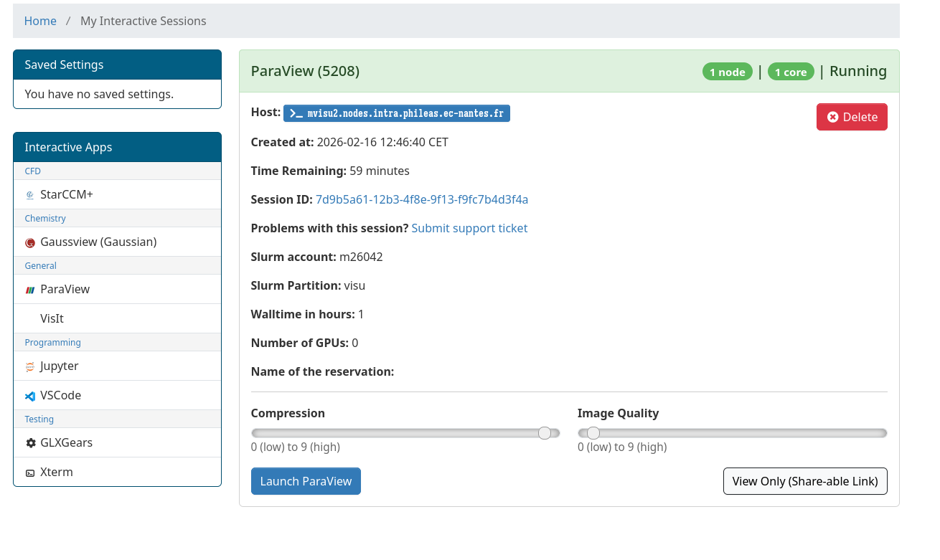Click the Image Quality slider handle
The image size is (940, 560).
click(593, 433)
